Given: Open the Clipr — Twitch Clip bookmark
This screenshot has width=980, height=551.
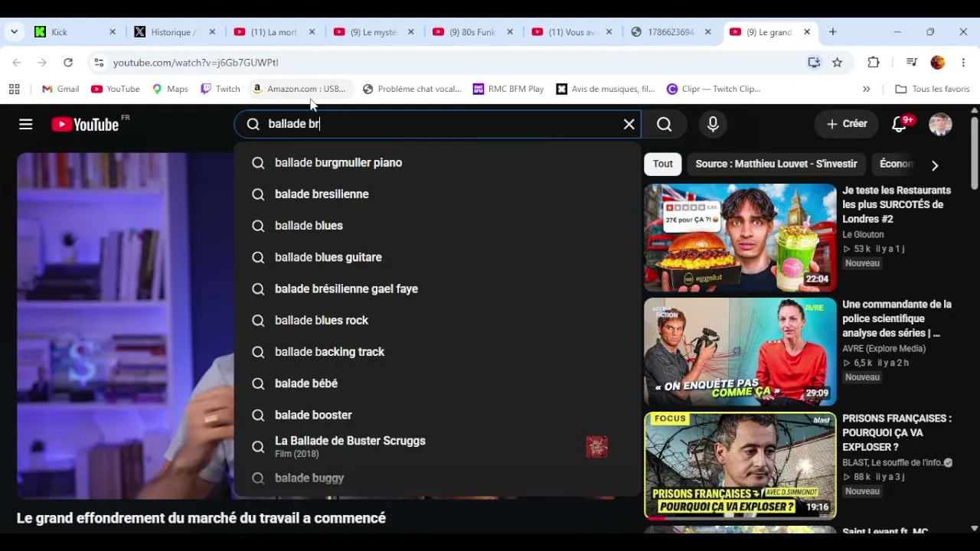Looking at the screenshot, I should click(714, 89).
